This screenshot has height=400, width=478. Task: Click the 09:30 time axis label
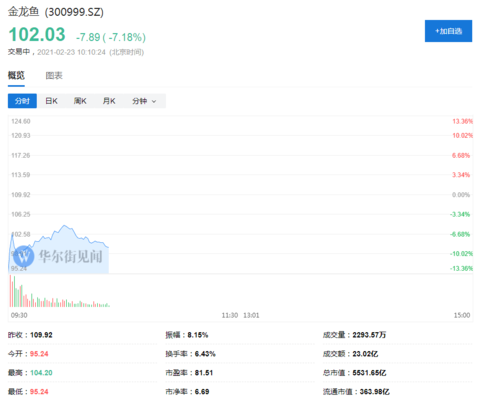19,315
